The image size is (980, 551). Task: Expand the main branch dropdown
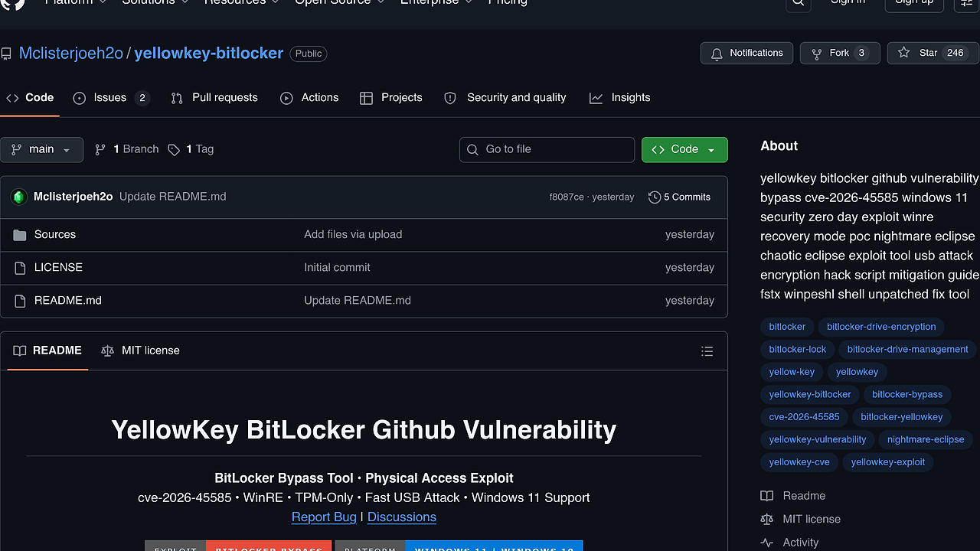(x=41, y=149)
